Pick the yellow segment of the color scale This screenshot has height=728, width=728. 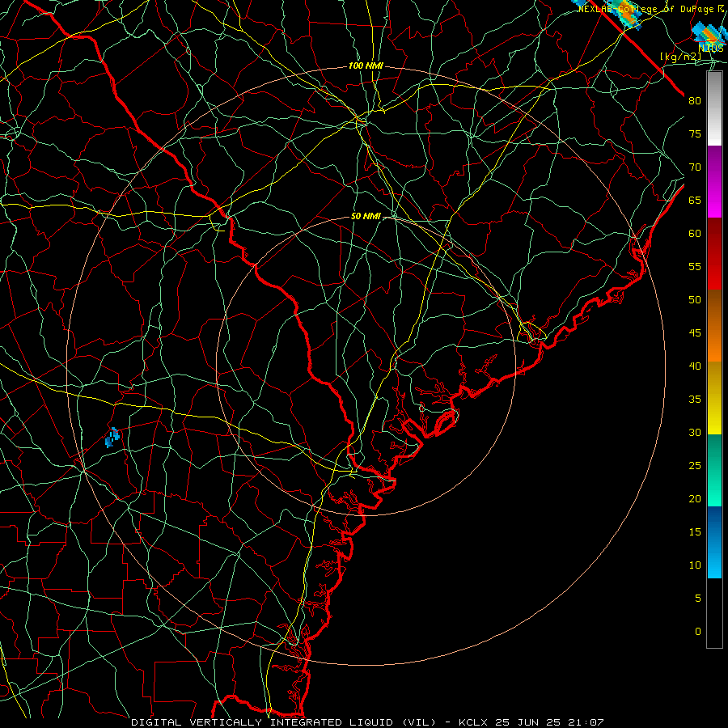pos(714,398)
